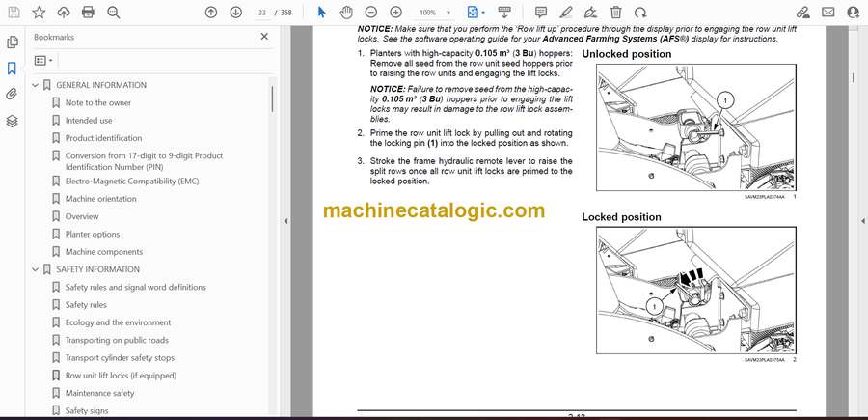
Task: Open the 'Machine components' bookmark
Action: 104,252
